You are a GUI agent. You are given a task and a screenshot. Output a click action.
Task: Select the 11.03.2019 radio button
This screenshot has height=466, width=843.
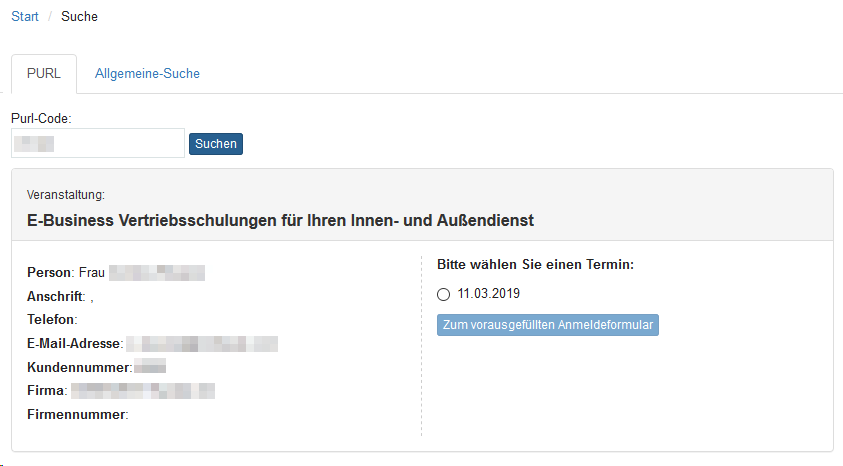pos(444,294)
